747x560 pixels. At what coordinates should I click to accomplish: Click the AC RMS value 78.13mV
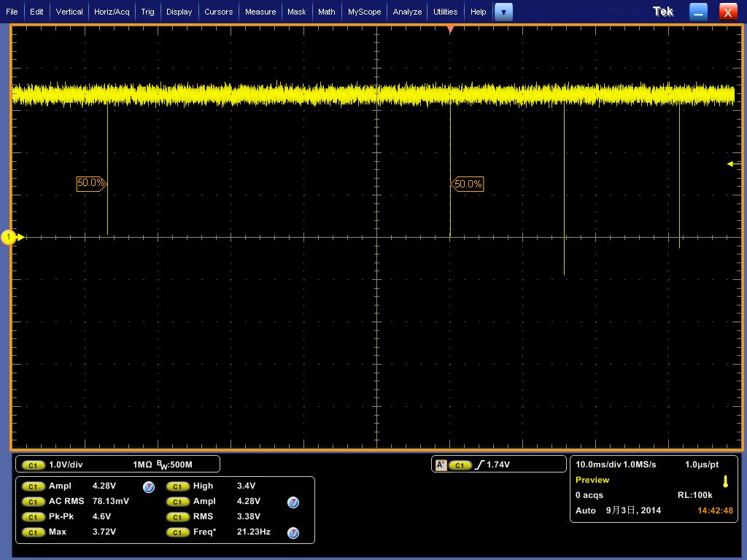coord(111,502)
